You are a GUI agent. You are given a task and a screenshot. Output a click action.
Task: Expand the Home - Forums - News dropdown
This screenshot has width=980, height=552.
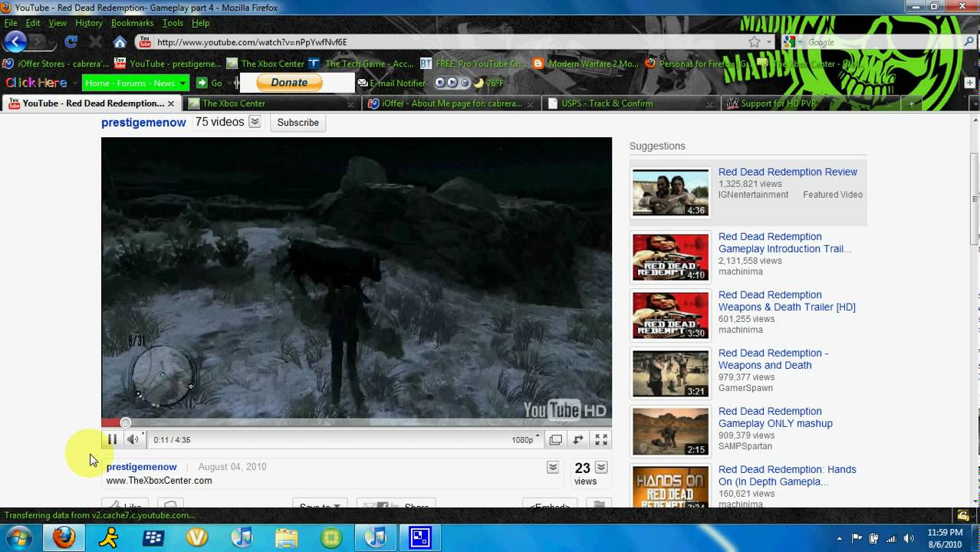(183, 83)
